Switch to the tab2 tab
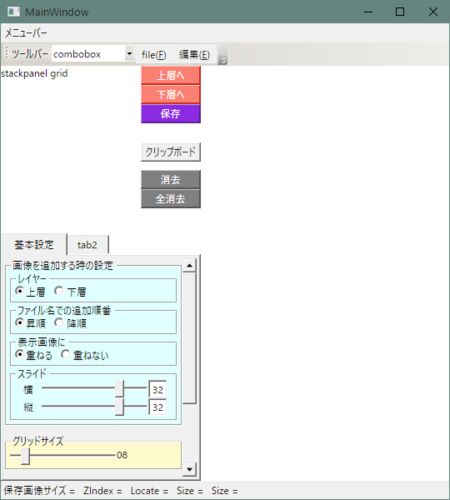This screenshot has width=450, height=500. (x=87, y=245)
